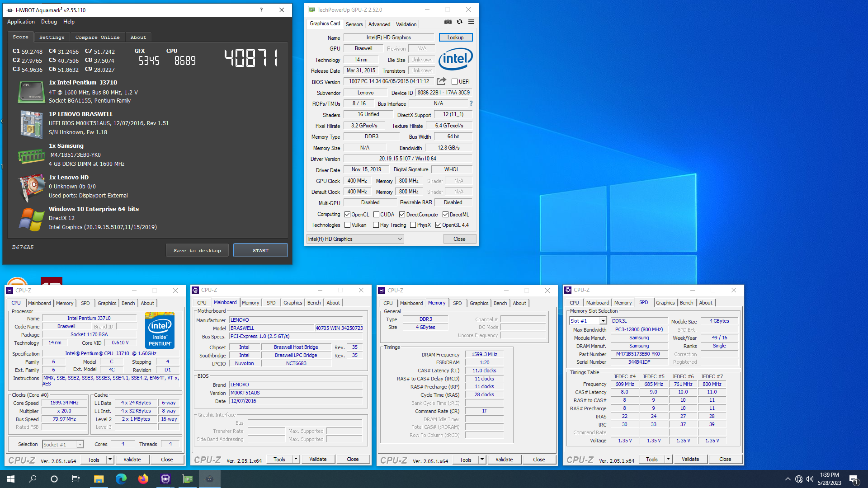
Task: Expand Tools arrow in CPU-Z Memory window
Action: (482, 460)
